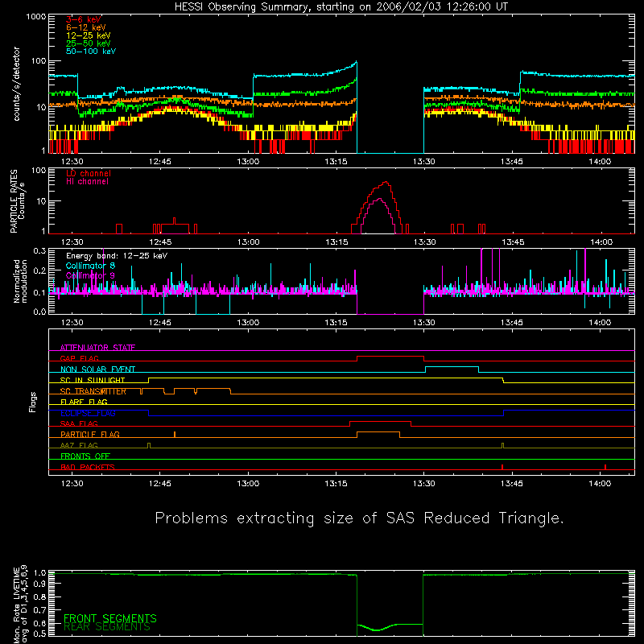Click the FRONT SEGMENTS legend label
This screenshot has width=644, height=644.
(x=110, y=618)
